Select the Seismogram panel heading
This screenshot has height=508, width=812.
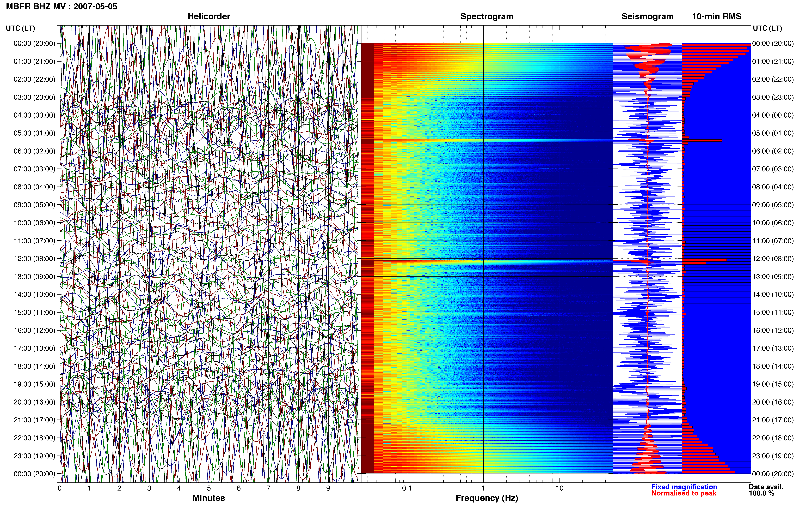648,16
